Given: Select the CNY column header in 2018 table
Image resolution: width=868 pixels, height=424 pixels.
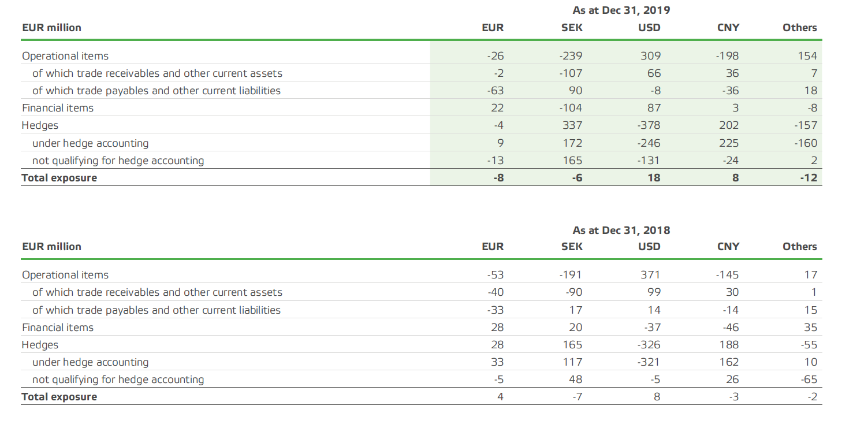Looking at the screenshot, I should [x=728, y=247].
